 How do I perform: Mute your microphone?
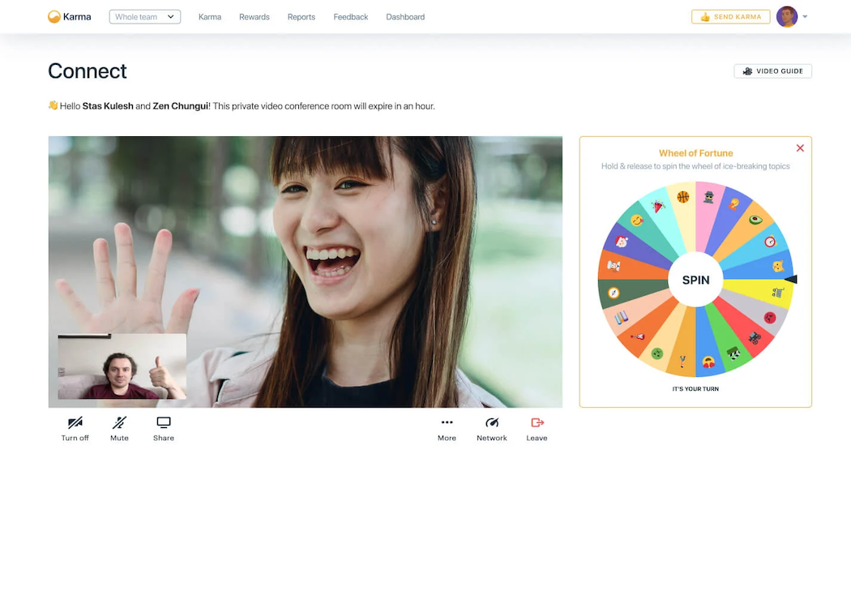point(119,428)
